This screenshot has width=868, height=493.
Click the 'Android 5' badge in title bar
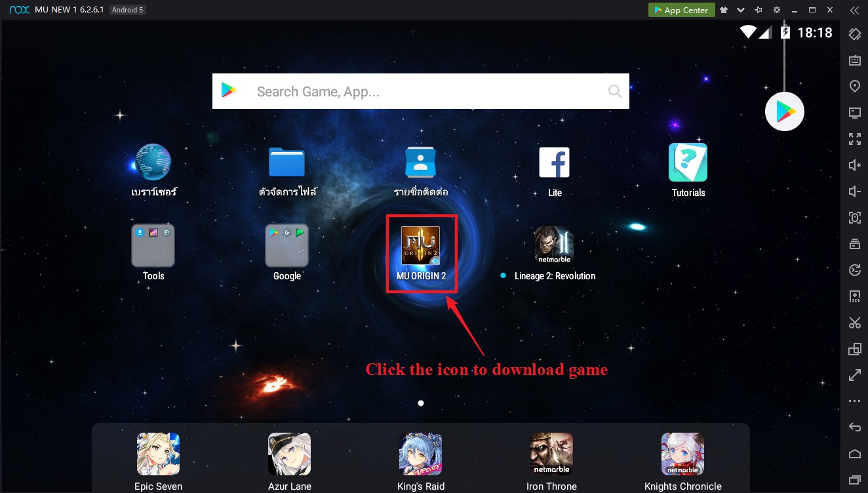pos(127,10)
